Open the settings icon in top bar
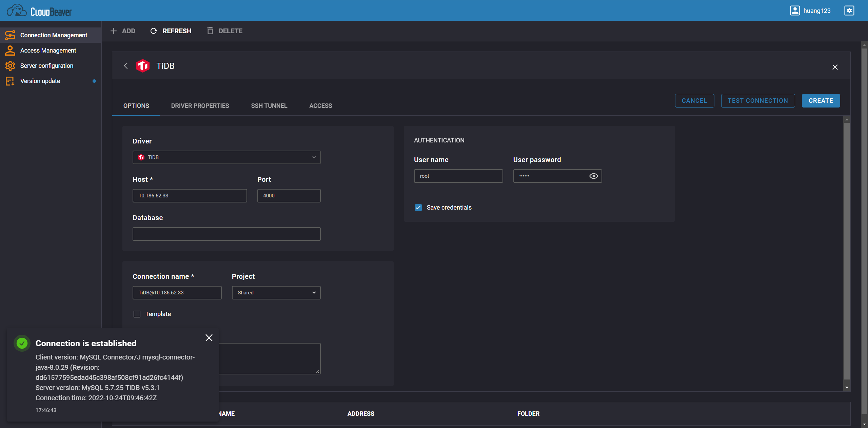Viewport: 868px width, 428px height. coord(849,11)
